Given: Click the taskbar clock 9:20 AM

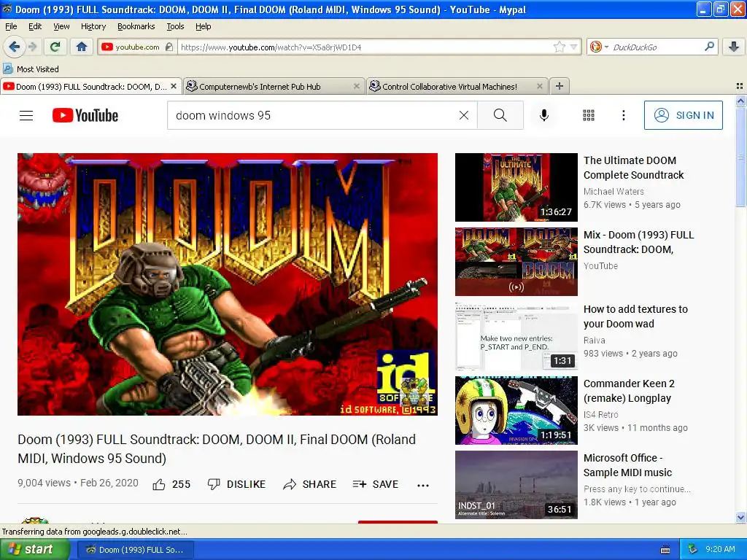Looking at the screenshot, I should tap(720, 549).
